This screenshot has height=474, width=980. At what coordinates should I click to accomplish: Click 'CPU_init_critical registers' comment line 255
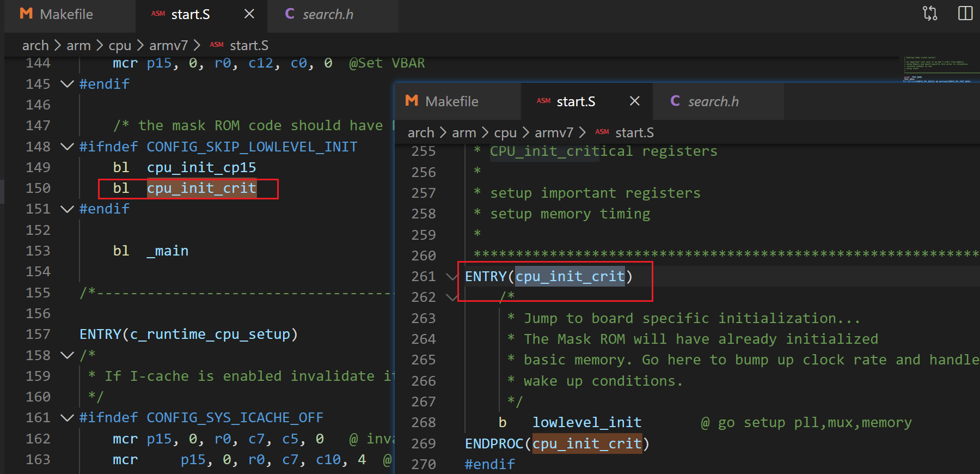click(x=604, y=151)
